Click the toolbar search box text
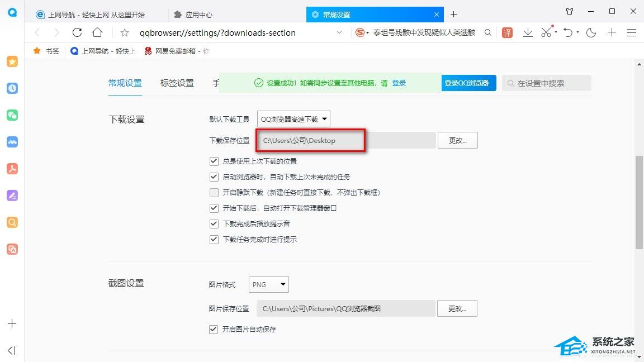The image size is (644, 362). coord(424,32)
